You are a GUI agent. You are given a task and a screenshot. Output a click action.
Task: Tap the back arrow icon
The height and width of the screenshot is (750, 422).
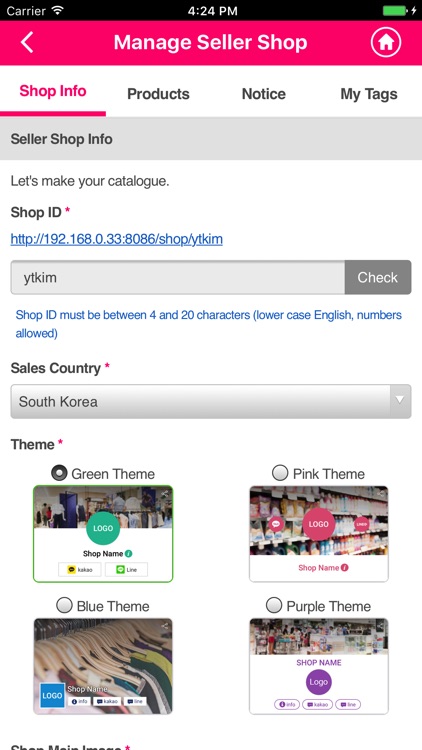pyautogui.click(x=27, y=42)
